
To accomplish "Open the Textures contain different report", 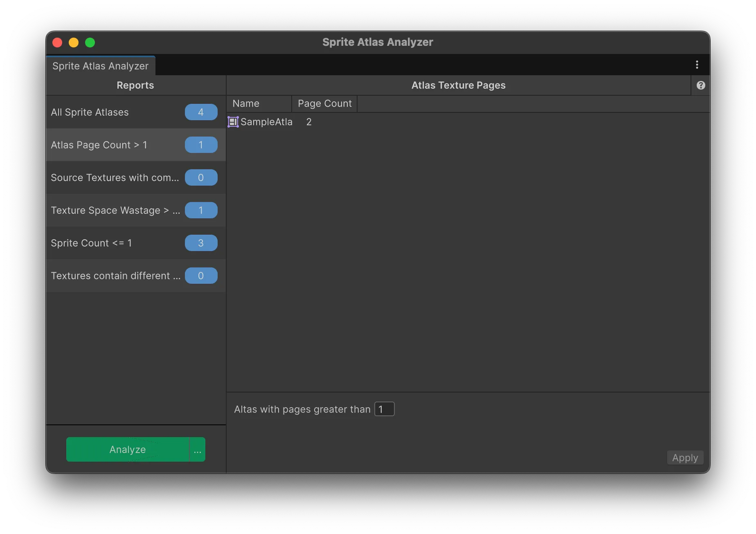I will [115, 276].
